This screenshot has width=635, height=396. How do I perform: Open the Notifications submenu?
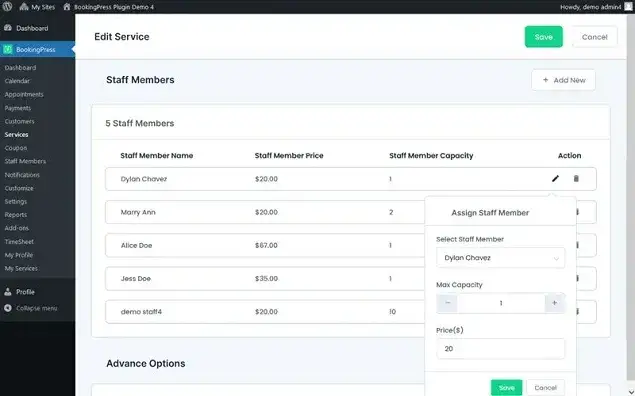click(x=22, y=175)
